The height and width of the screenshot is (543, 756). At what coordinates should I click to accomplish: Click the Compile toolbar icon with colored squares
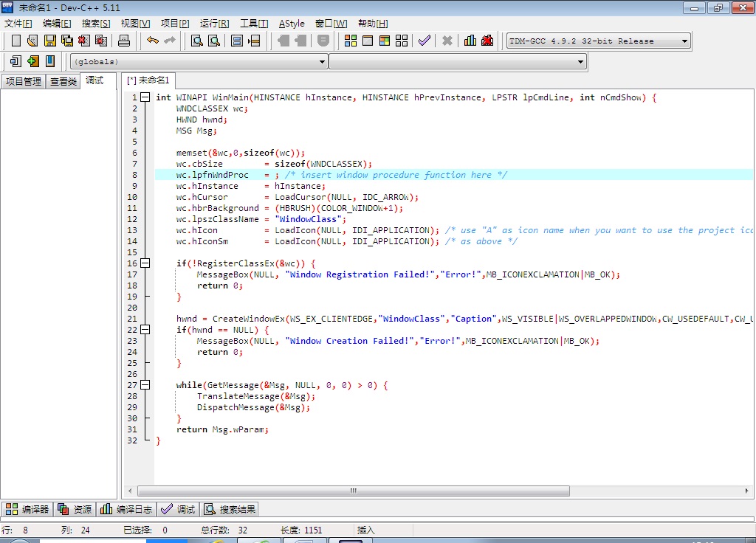pyautogui.click(x=351, y=41)
